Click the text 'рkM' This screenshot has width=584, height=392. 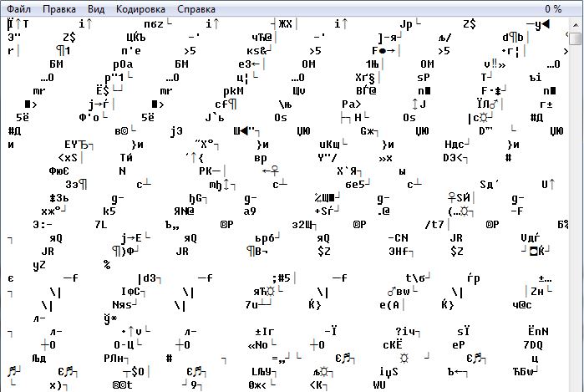click(x=234, y=91)
